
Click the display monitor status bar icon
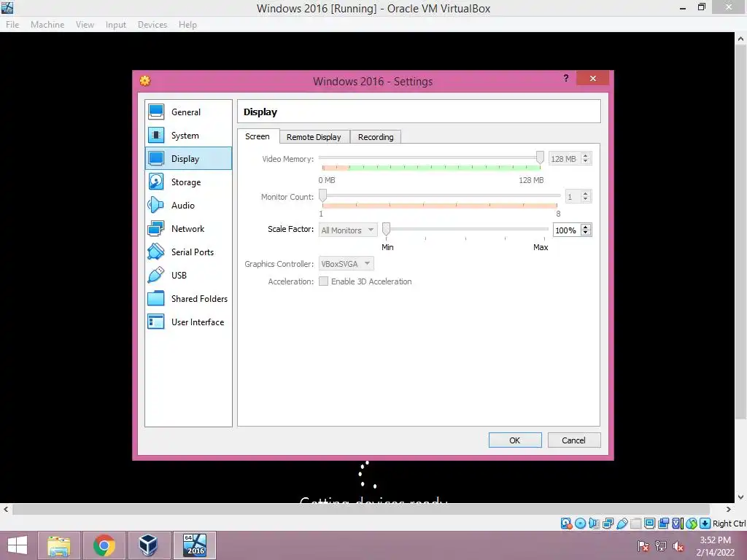[649, 524]
